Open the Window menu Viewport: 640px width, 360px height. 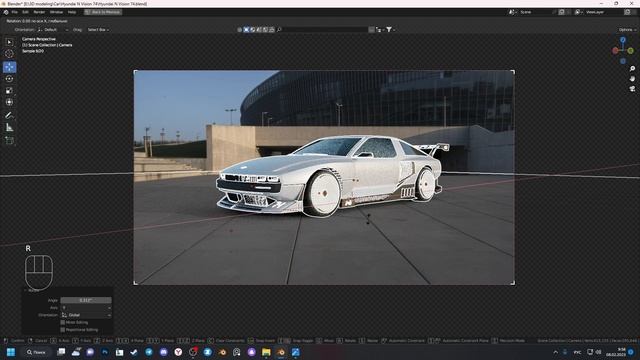pos(56,12)
